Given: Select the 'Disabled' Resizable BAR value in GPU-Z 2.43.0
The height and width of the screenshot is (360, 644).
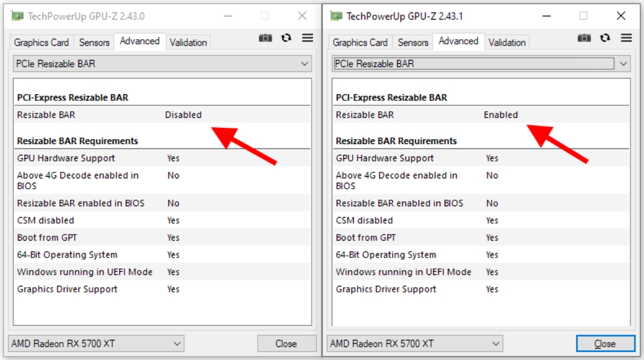Looking at the screenshot, I should click(x=183, y=115).
